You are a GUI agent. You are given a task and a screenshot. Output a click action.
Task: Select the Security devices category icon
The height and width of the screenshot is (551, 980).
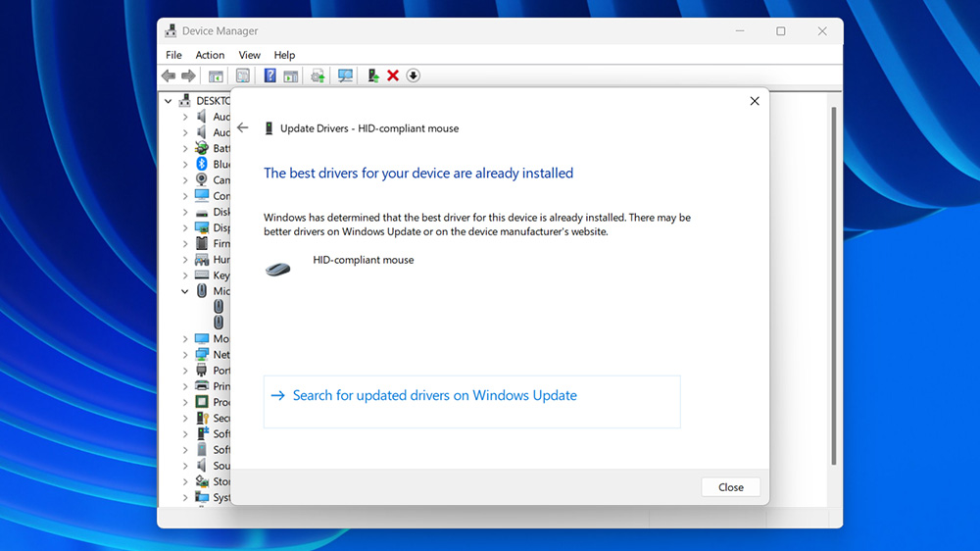202,418
